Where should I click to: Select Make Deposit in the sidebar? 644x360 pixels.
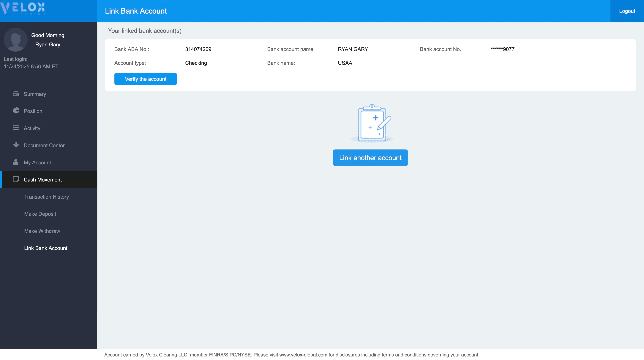tap(40, 214)
